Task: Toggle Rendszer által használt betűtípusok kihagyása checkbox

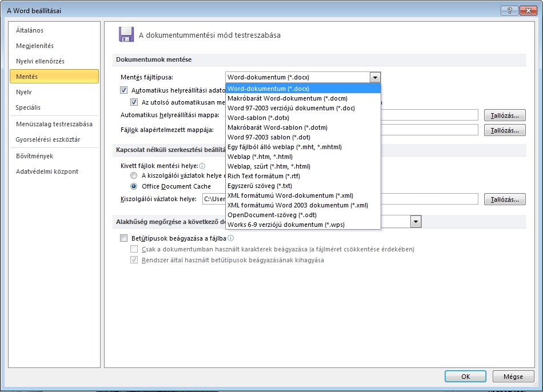Action: pos(134,260)
